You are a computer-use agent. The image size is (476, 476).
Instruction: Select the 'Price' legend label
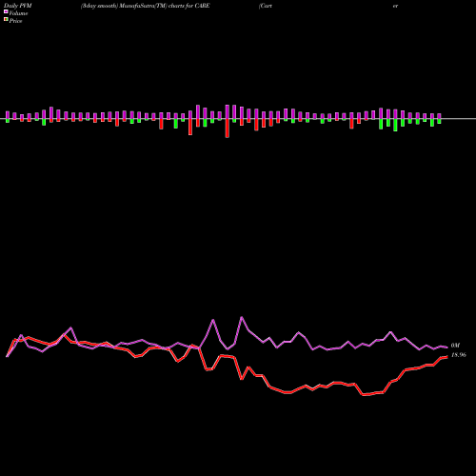click(x=15, y=21)
